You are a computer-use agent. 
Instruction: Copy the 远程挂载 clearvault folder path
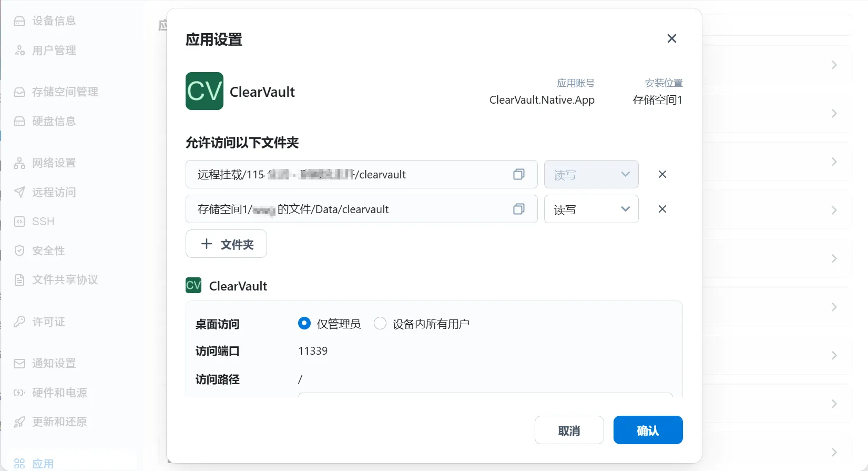(x=519, y=174)
